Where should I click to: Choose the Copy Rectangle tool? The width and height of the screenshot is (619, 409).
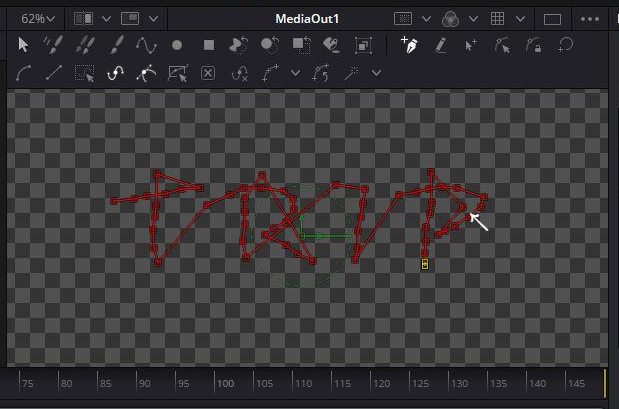click(x=301, y=45)
